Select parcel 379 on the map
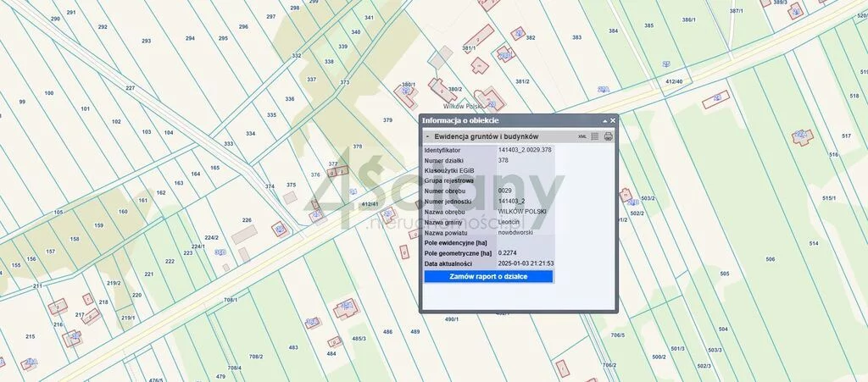This screenshot has width=868, height=382. coord(387,120)
